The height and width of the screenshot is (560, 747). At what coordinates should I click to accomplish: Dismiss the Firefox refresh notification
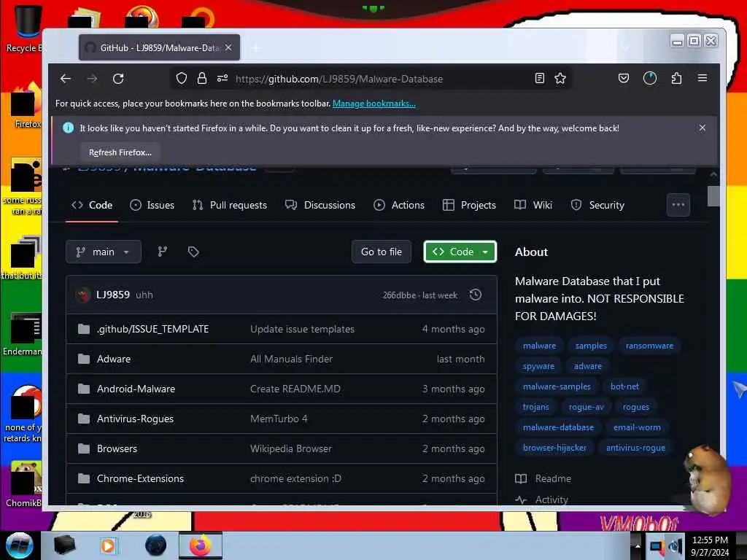pyautogui.click(x=703, y=128)
